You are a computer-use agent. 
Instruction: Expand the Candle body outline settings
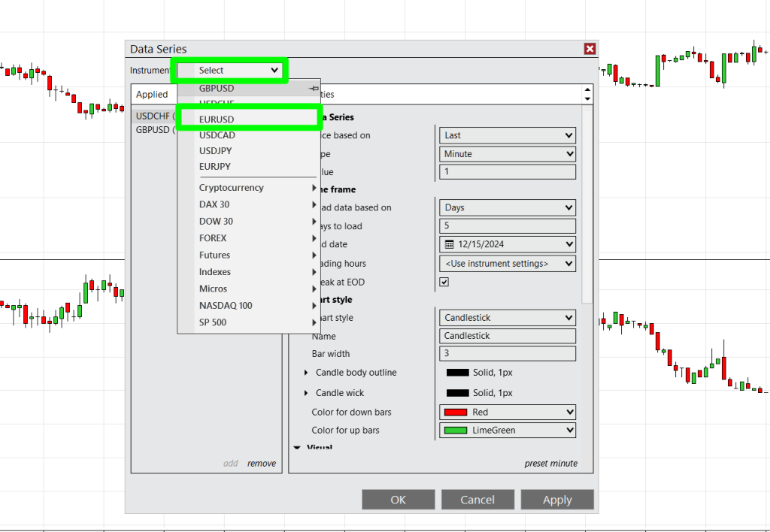point(306,373)
